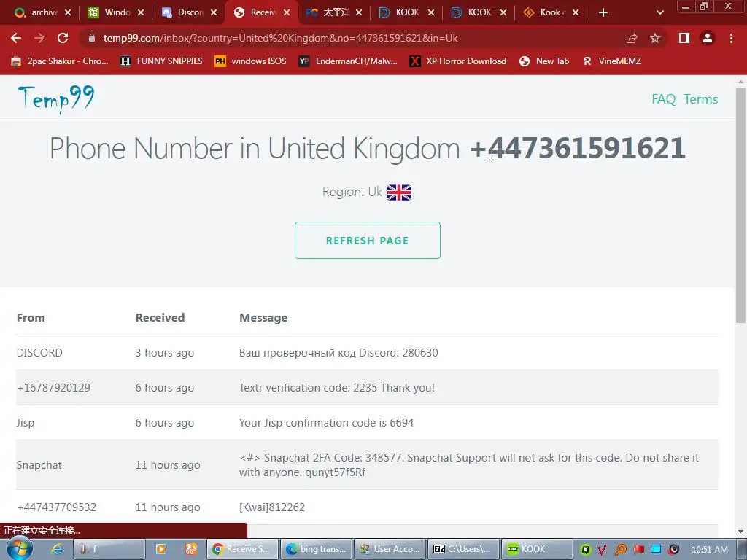This screenshot has height=560, width=747.
Task: Select the Snapchat 2FA Code message
Action: [x=469, y=464]
